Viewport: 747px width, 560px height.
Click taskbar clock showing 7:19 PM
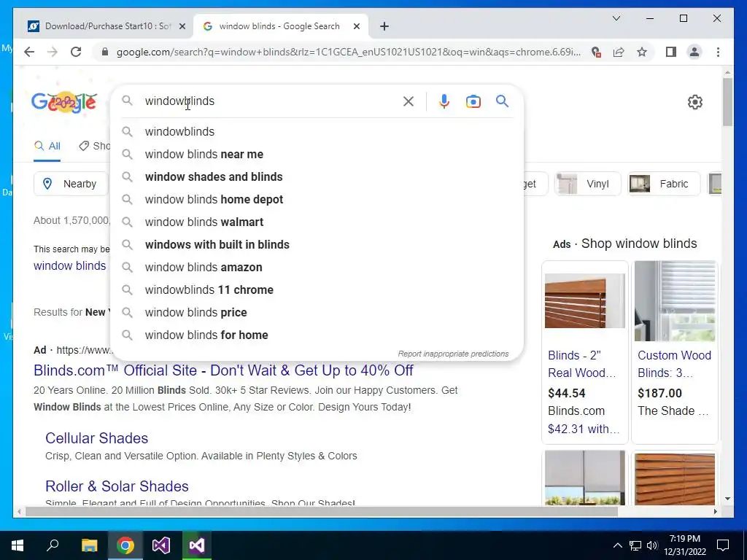click(684, 545)
